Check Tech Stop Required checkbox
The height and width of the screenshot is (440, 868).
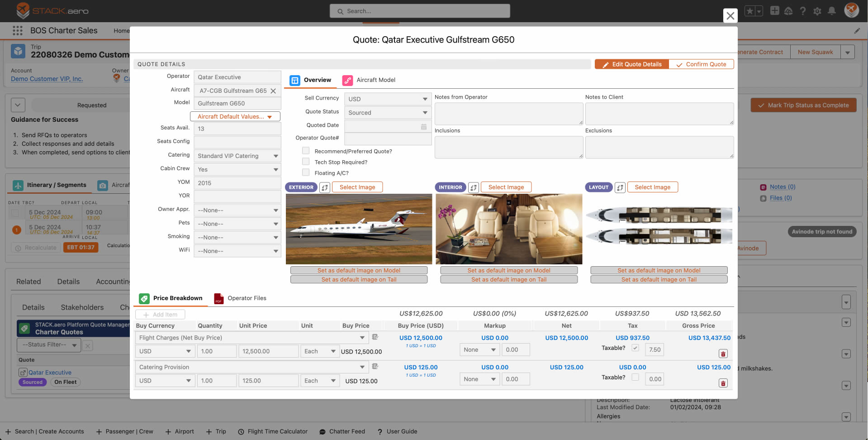click(x=306, y=162)
